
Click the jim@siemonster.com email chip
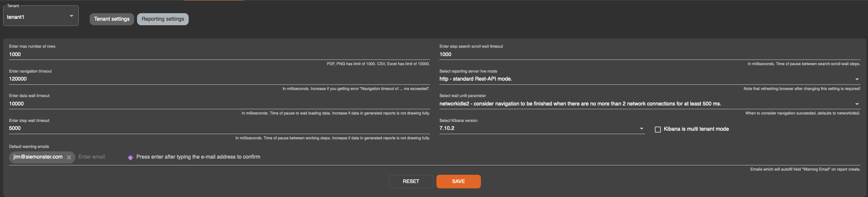38,157
